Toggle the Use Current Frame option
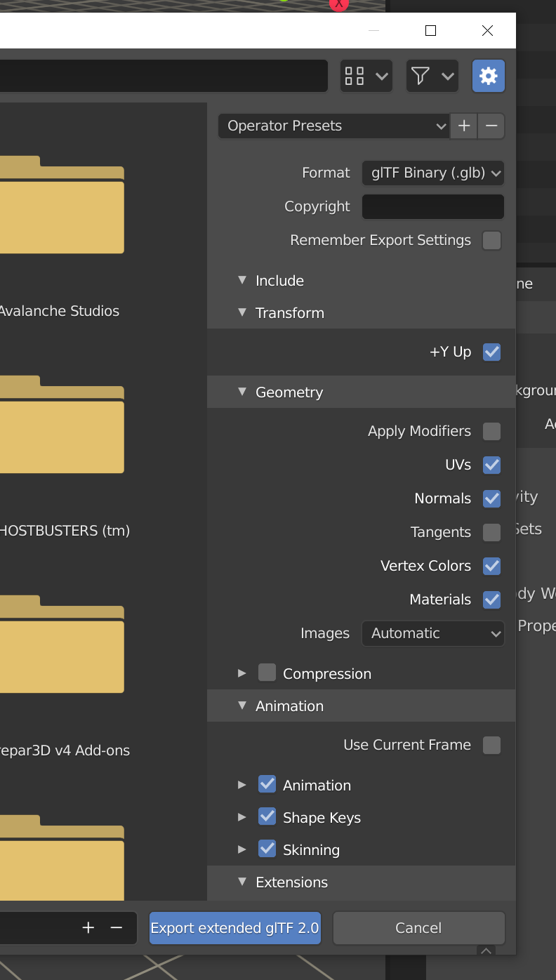 coord(491,745)
